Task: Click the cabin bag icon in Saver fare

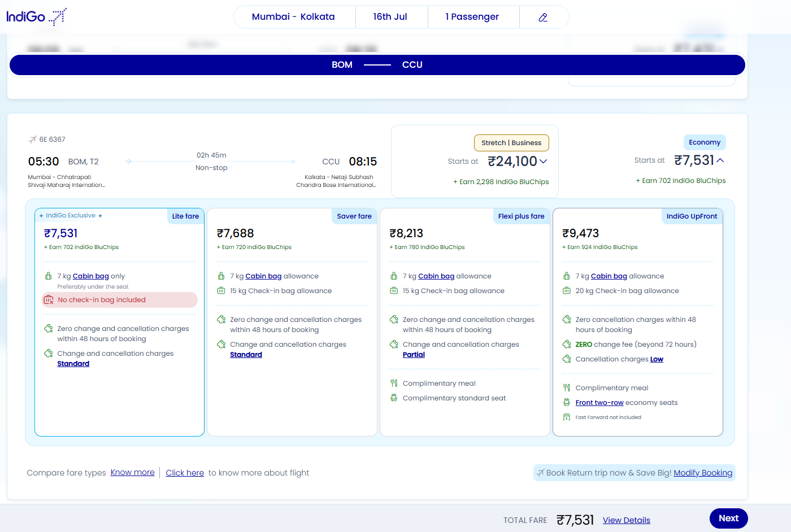Action: coord(221,276)
